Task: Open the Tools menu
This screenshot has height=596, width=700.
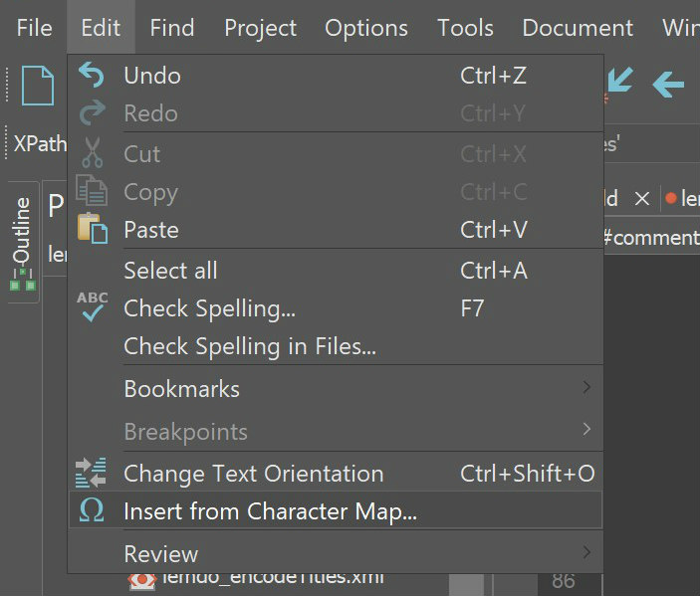Action: (x=465, y=28)
